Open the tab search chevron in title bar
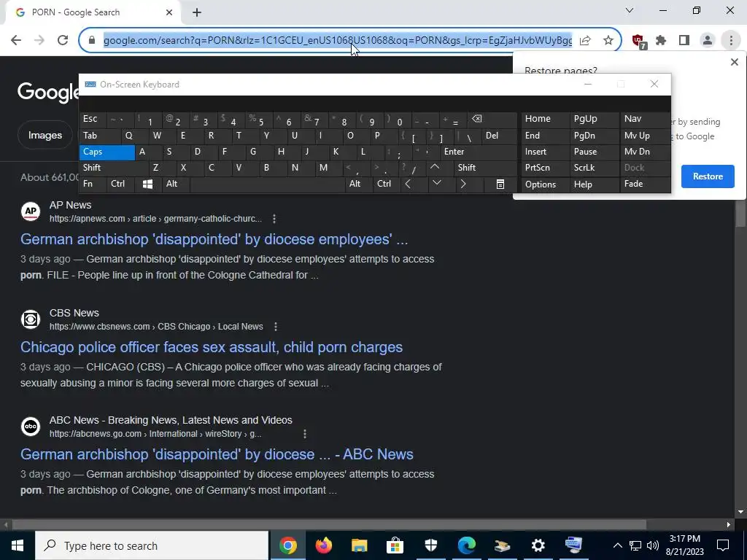 click(x=630, y=10)
